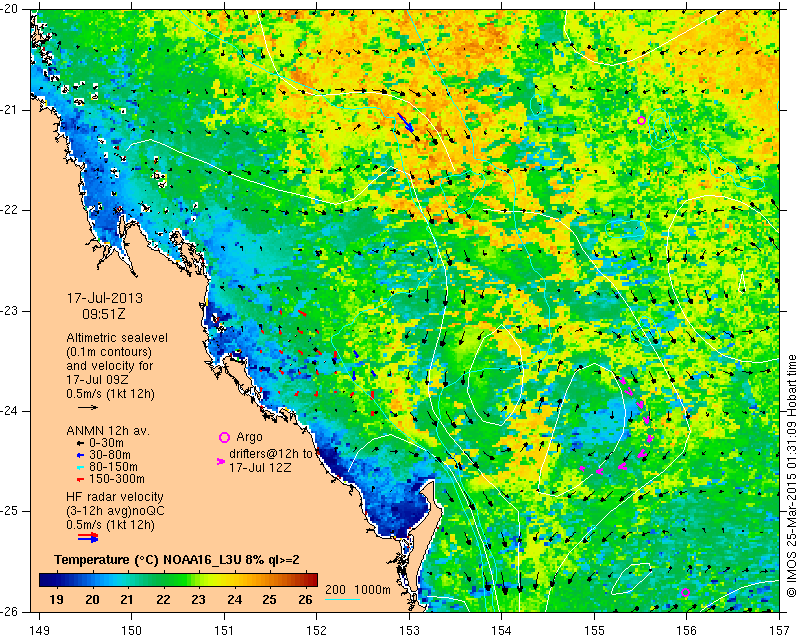Screen dimensions: 800x640
Task: Click the longitude axis label 149
Action: pos(39,631)
